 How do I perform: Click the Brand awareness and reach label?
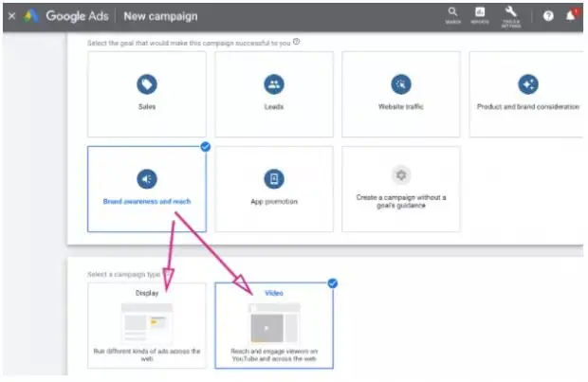[146, 202]
